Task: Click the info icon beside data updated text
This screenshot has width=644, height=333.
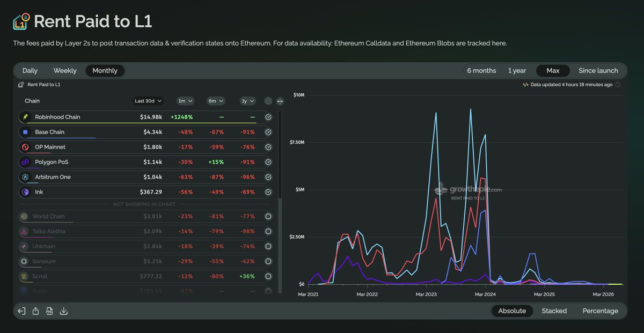Action: pos(618,85)
